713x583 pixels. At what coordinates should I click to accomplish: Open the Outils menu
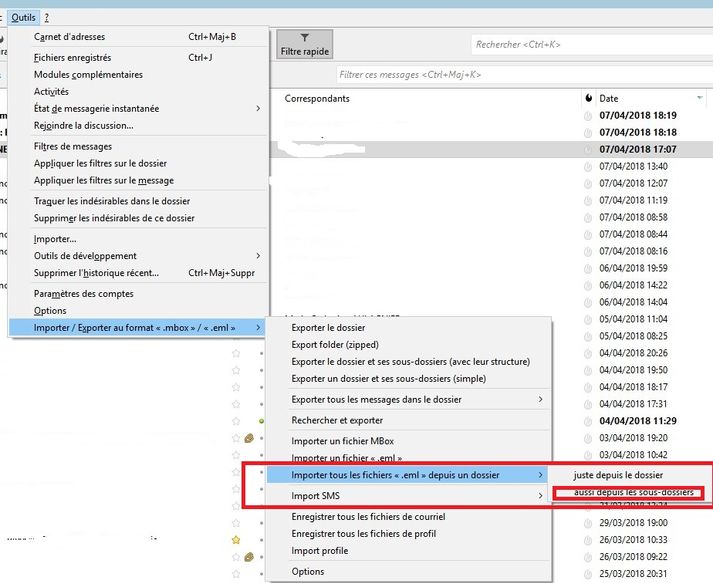[23, 18]
